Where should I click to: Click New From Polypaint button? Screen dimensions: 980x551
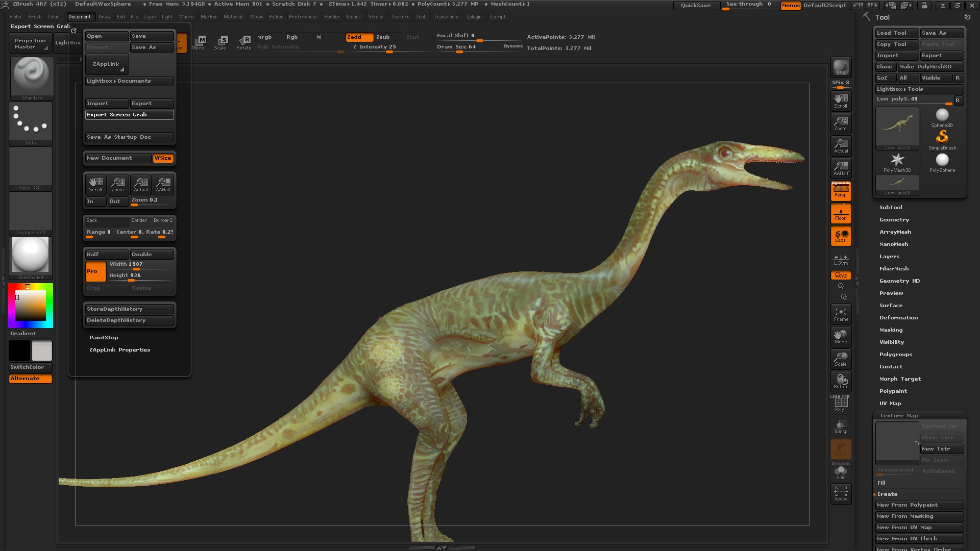click(x=919, y=505)
